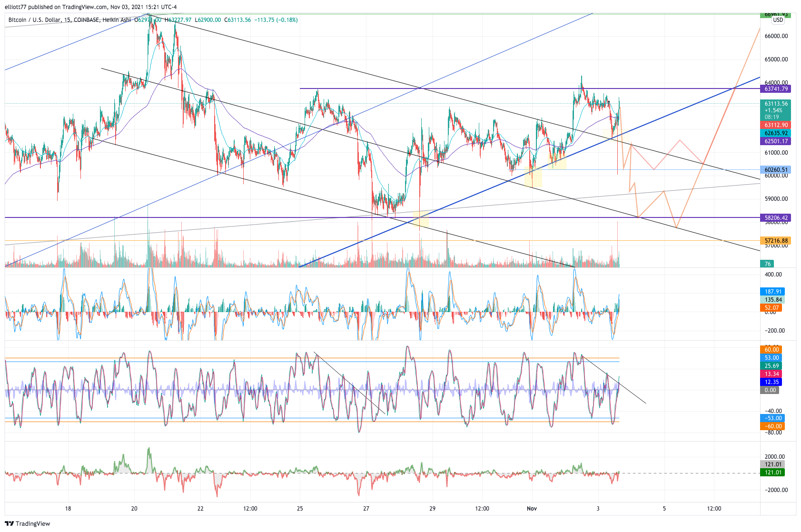The image size is (801, 532).
Task: Click the green 121.01 value label
Action: click(772, 473)
